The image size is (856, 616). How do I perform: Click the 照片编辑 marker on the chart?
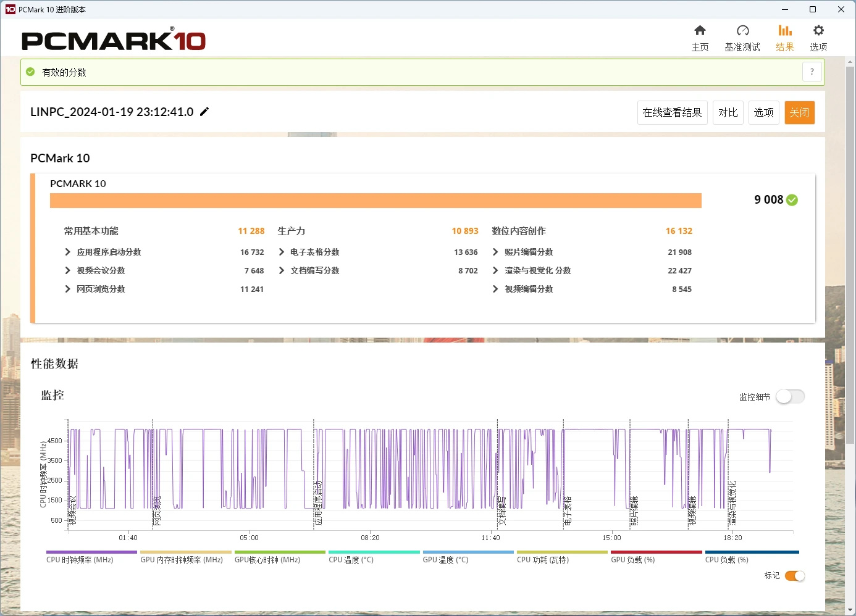634,510
